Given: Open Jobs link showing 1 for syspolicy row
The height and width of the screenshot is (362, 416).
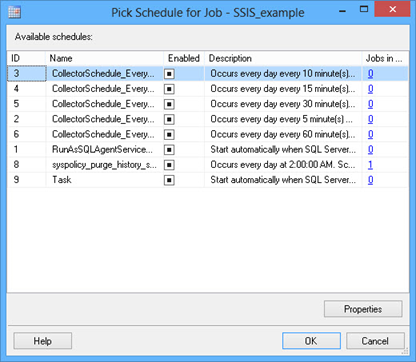Looking at the screenshot, I should [370, 165].
